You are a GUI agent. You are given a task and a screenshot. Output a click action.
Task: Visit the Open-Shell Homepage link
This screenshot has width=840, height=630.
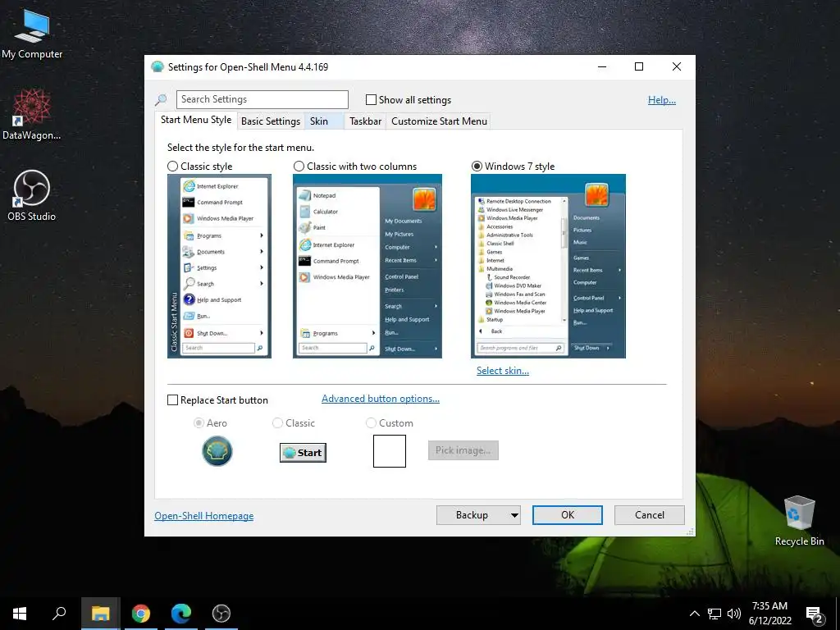point(204,516)
